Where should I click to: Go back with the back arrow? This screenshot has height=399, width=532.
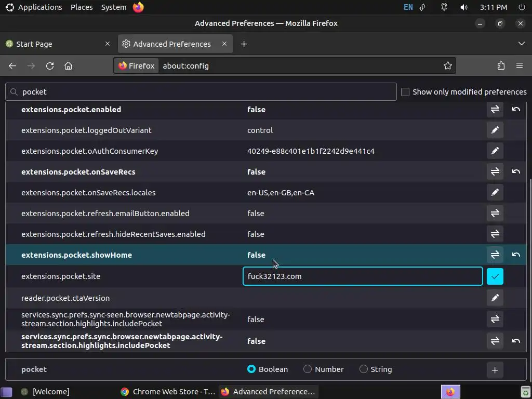(12, 66)
